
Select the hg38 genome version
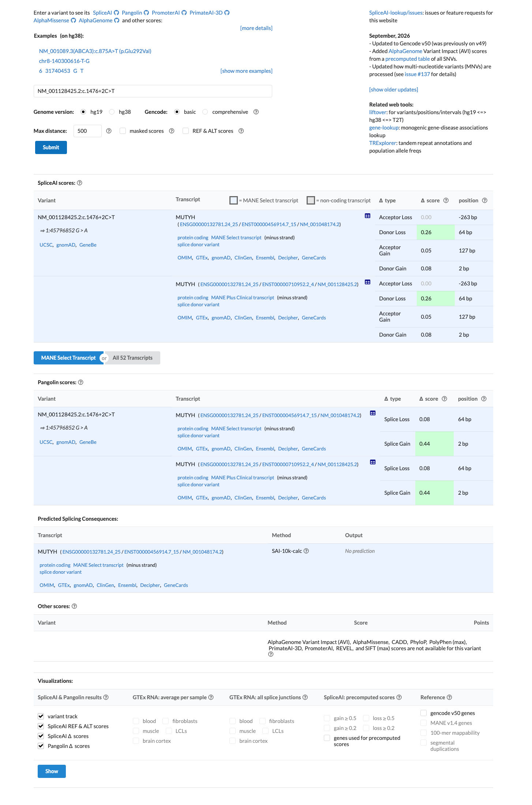click(x=112, y=112)
